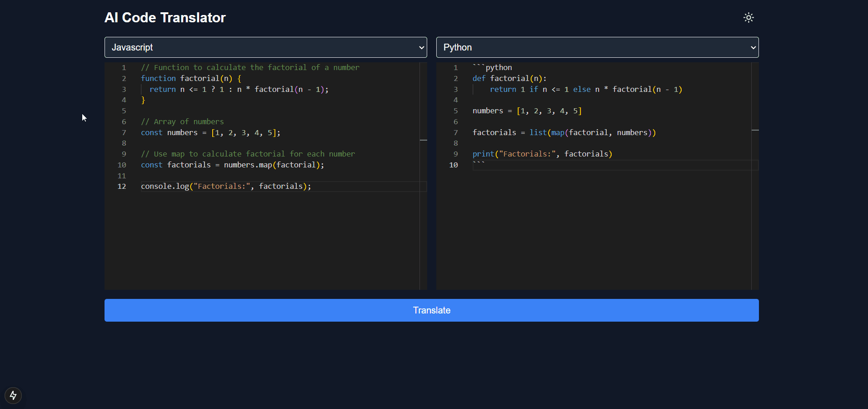Click source line 'const numbers = [1, 2, 3, 4, 5];'
Viewport: 868px width, 409px height.
[x=210, y=132]
